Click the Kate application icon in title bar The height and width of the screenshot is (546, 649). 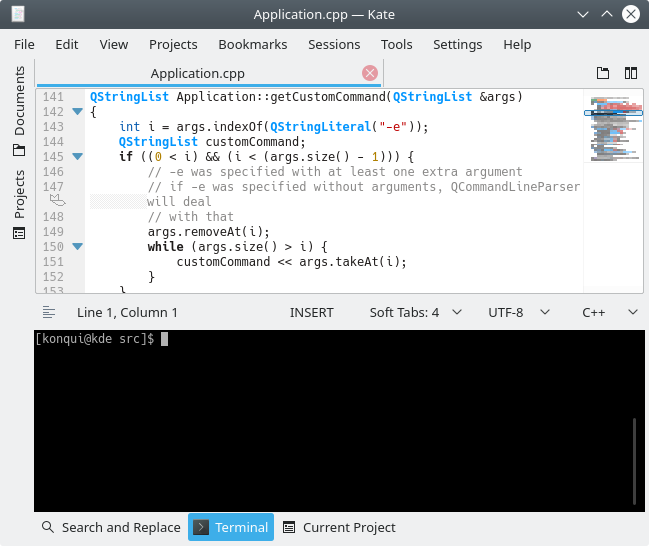point(18,14)
